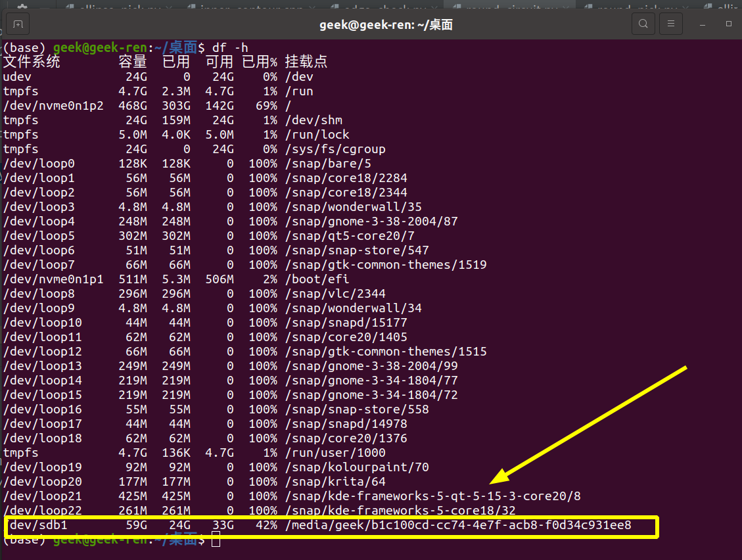Click the terminal search magnifier icon
Screen dimensions: 742x560
tap(643, 24)
